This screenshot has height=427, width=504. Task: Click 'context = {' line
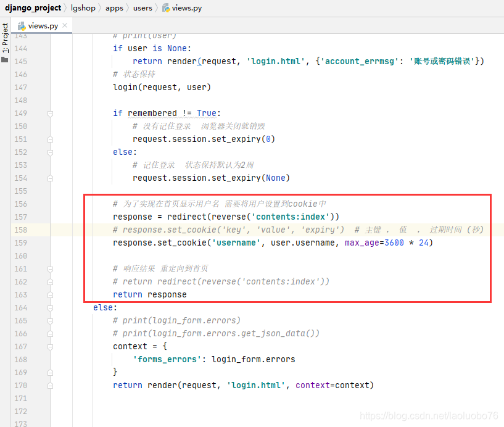140,347
